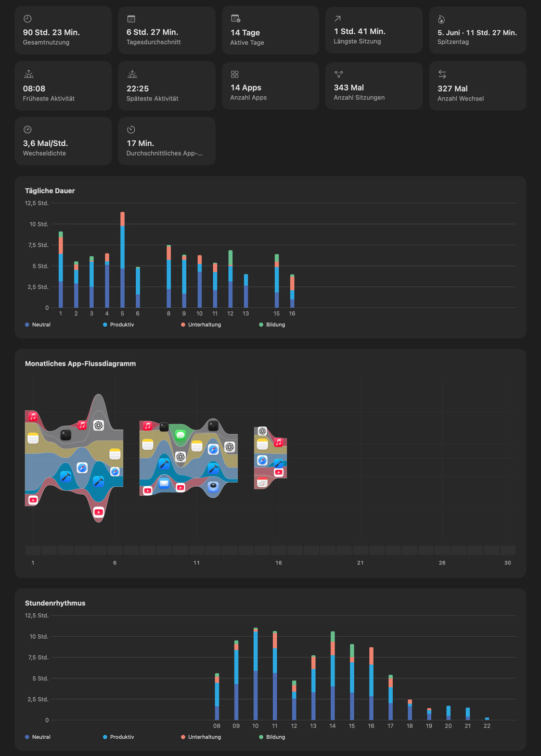Click the '17 Min.' value
This screenshot has height=756, width=541.
click(x=140, y=143)
